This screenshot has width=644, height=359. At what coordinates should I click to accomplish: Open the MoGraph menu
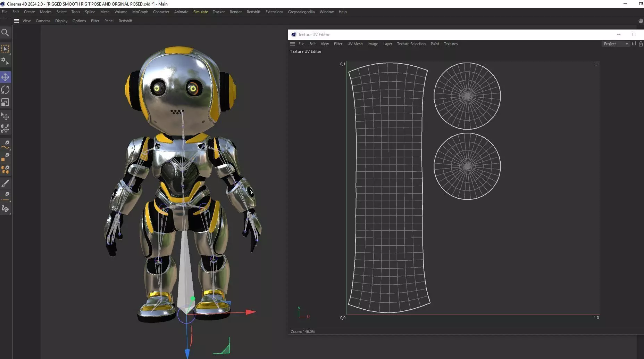(x=140, y=12)
